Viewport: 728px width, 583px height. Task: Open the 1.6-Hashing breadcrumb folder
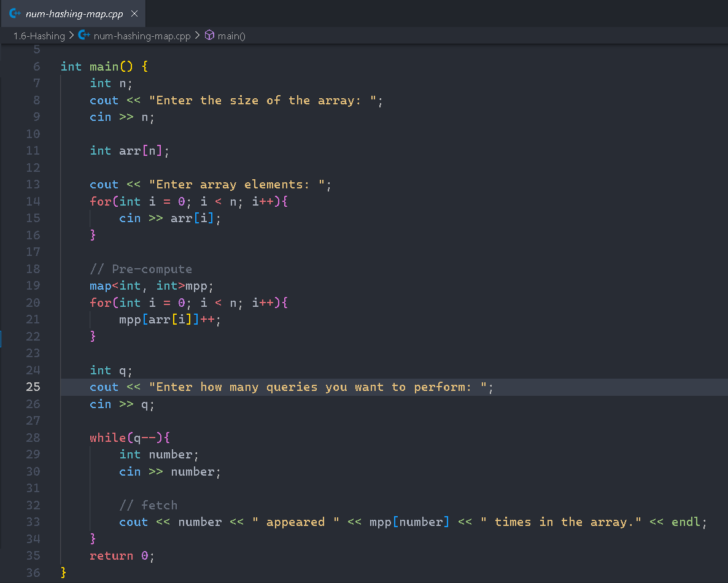[x=39, y=36]
